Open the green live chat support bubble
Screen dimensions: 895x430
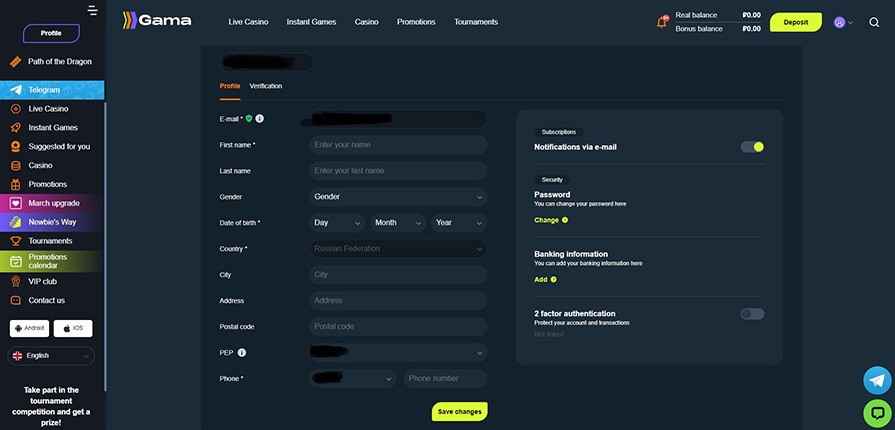click(876, 412)
